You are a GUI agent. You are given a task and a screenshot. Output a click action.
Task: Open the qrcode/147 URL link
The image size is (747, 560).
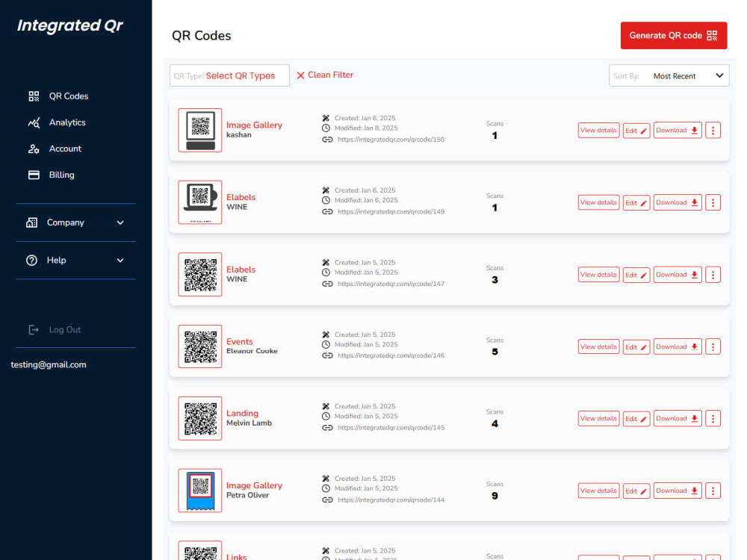coord(391,284)
